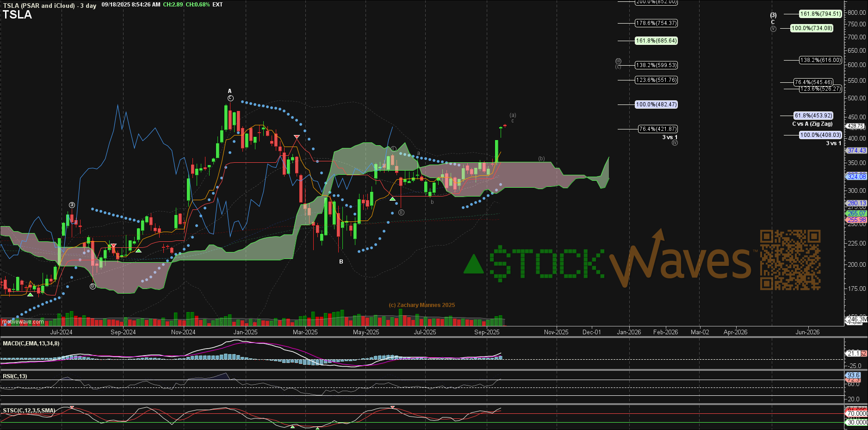This screenshot has height=430, width=868.
Task: Click the motivewave.com link
Action: click(x=23, y=322)
